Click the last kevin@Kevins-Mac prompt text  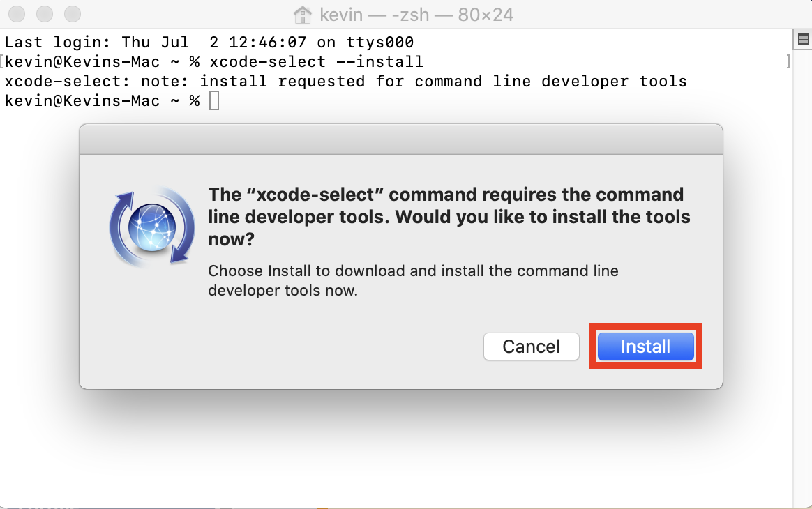tap(102, 100)
